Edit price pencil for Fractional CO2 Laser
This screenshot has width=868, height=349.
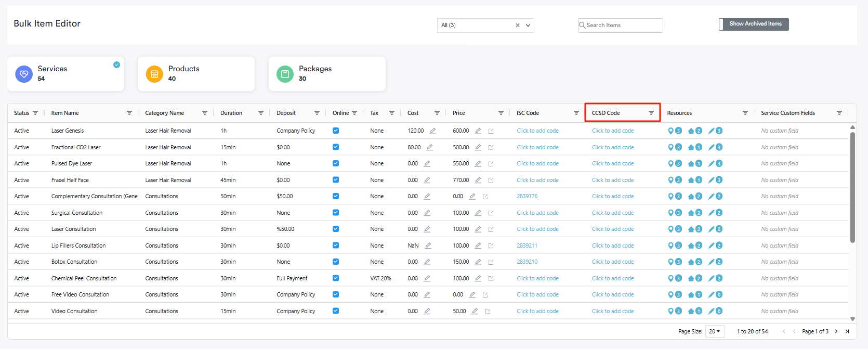click(478, 147)
